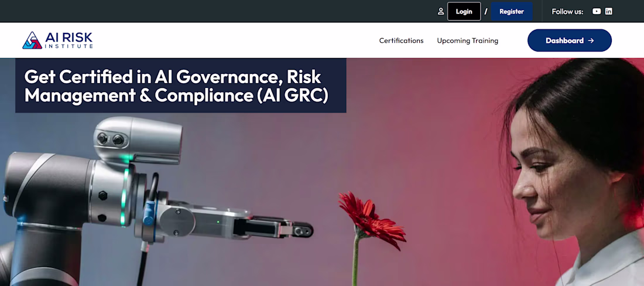Open the Certifications menu item
This screenshot has width=644, height=286.
click(401, 40)
